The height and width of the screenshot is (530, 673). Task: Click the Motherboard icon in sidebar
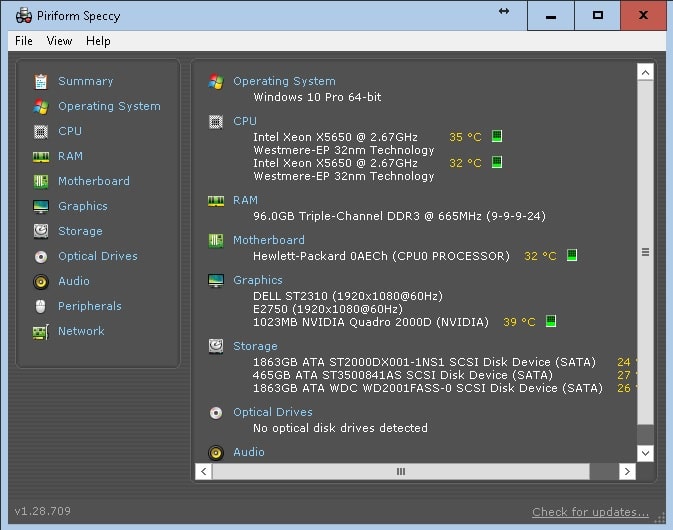click(41, 182)
